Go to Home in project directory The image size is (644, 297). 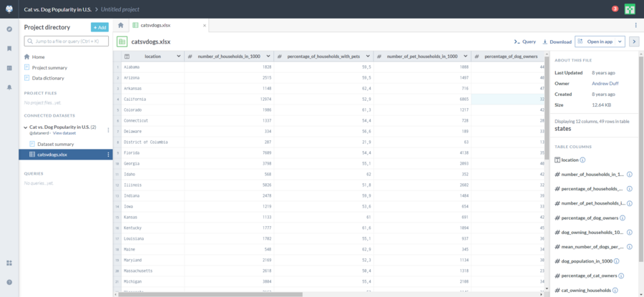point(39,57)
